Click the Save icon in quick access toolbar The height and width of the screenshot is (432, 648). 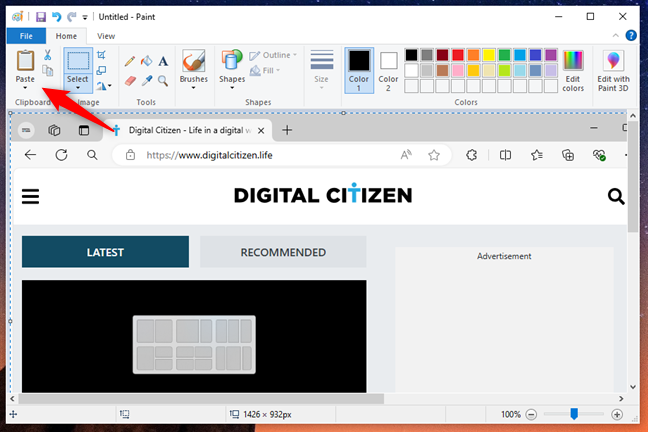pyautogui.click(x=40, y=17)
